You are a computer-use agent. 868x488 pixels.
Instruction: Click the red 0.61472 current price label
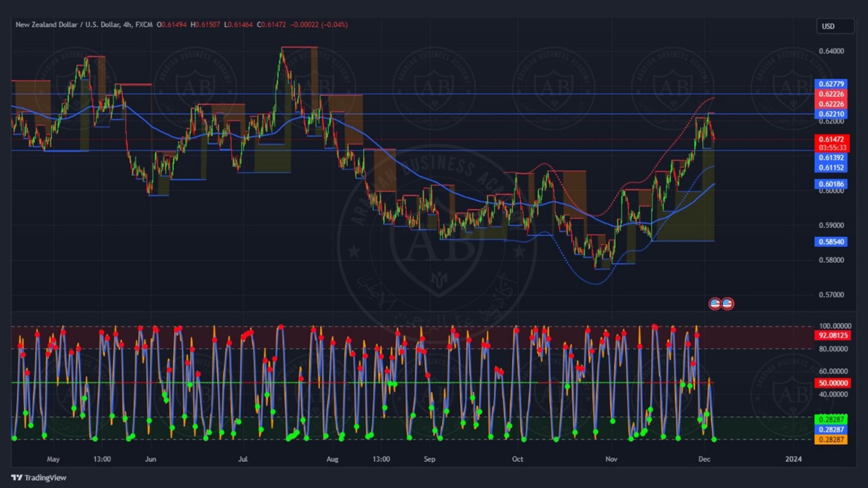click(x=832, y=139)
